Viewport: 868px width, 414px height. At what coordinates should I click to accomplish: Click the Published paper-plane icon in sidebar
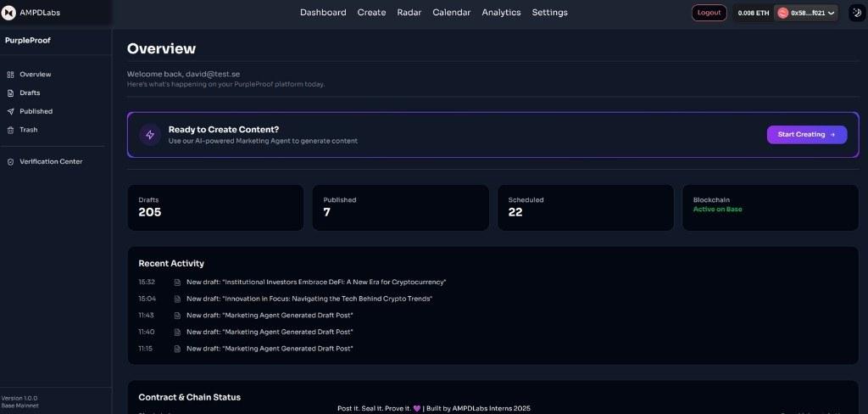10,111
